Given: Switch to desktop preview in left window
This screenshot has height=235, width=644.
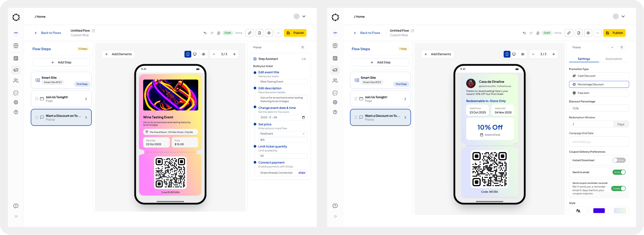Looking at the screenshot, I should click(195, 54).
